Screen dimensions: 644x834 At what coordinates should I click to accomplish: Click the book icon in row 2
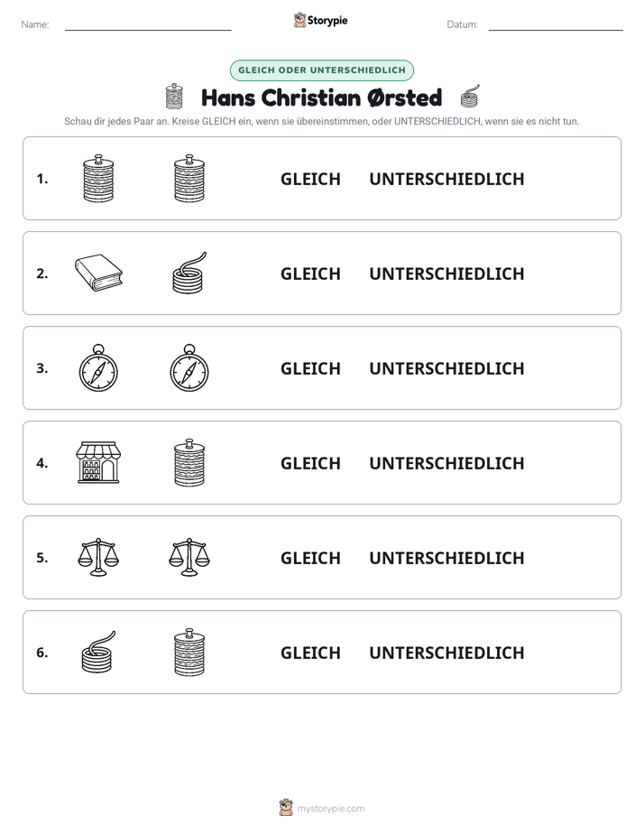(99, 273)
